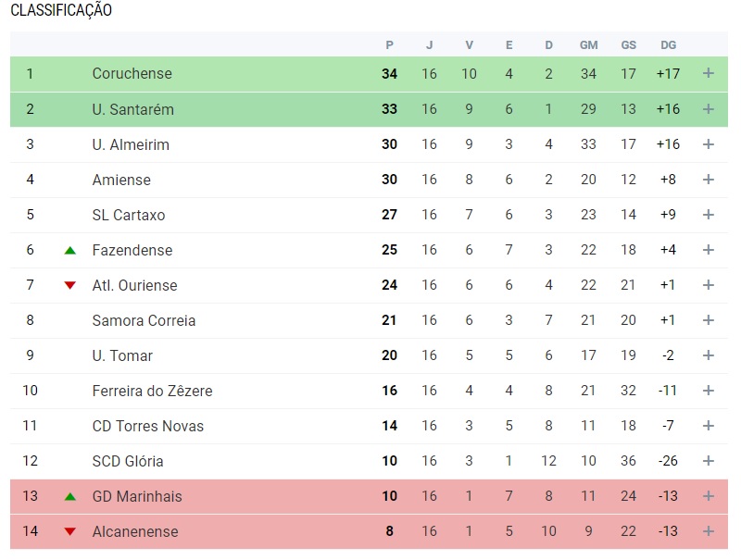Click the plus icon beside Amiense

708,180
